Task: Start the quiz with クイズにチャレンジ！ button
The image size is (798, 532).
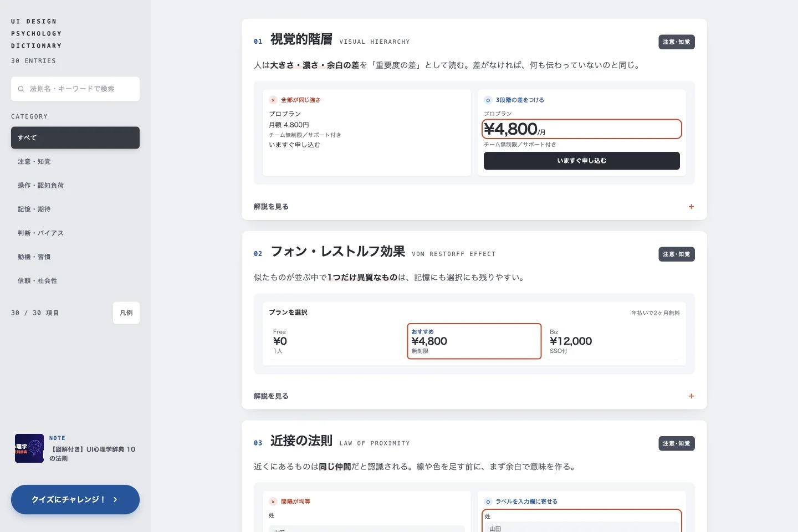Action: [x=75, y=499]
